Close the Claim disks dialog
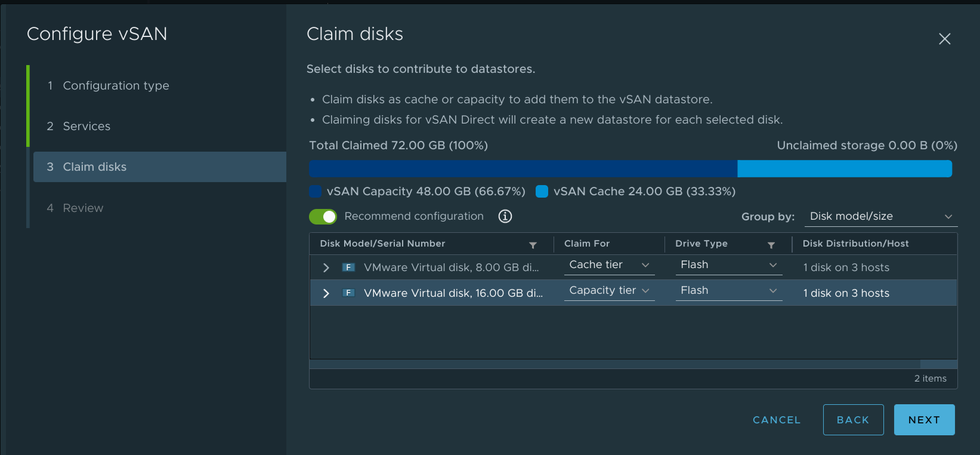 coord(944,39)
